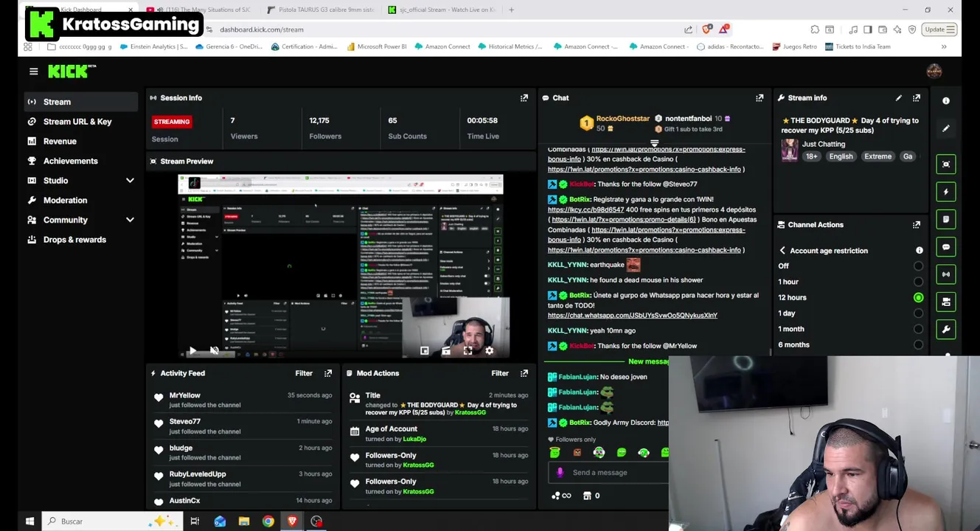This screenshot has height=531, width=980.
Task: Click the New messages indicator in chat
Action: (648, 361)
